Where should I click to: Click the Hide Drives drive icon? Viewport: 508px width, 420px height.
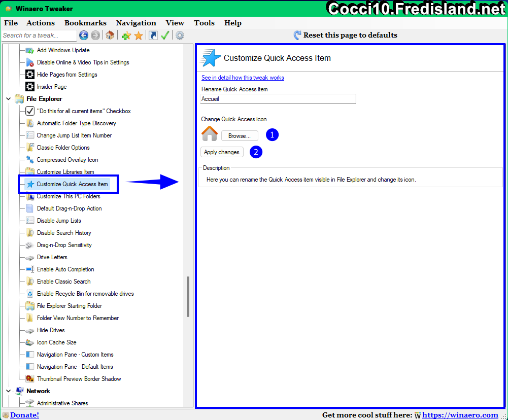(x=30, y=330)
